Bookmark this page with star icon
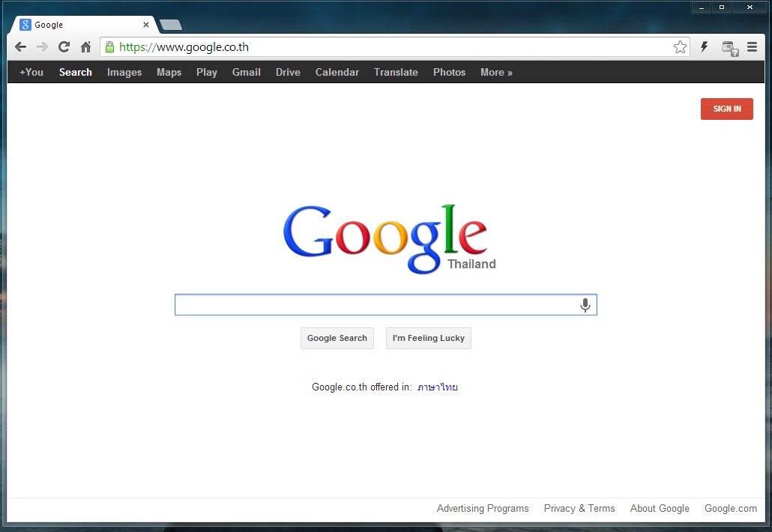772x532 pixels. tap(680, 47)
